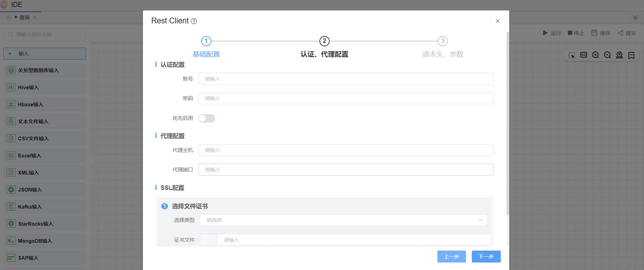
Task: Click the MongoDB输入 component icon
Action: 11,241
